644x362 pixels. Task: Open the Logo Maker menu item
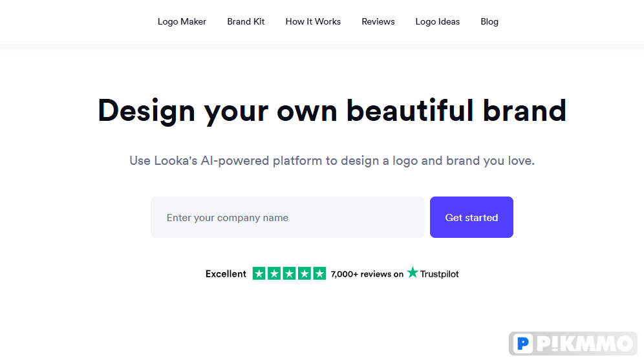(x=182, y=22)
